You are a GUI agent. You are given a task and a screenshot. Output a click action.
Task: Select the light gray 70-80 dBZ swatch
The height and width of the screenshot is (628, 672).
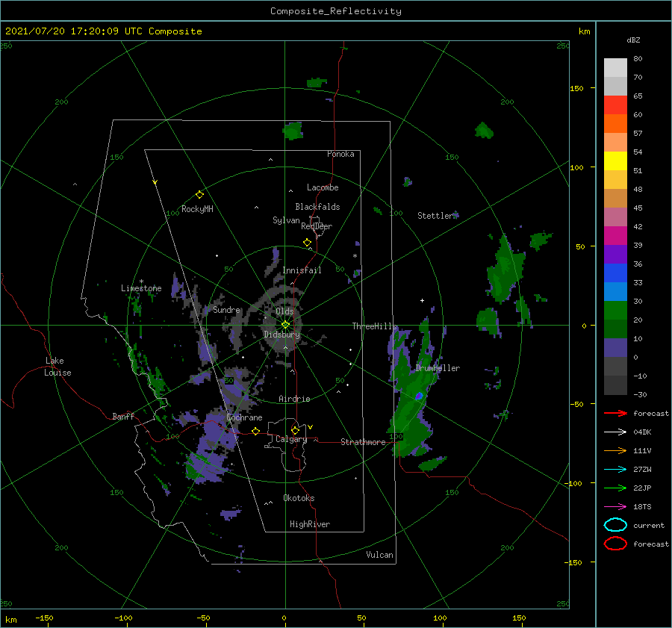pyautogui.click(x=615, y=68)
